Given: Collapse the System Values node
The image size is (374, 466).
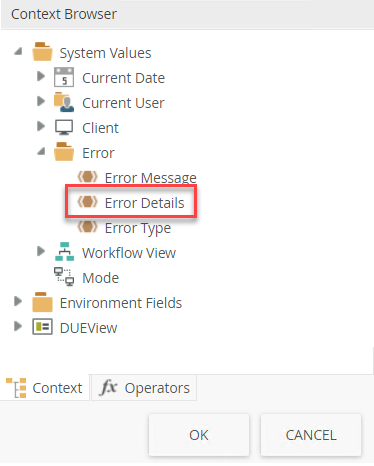Looking at the screenshot, I should (x=18, y=52).
